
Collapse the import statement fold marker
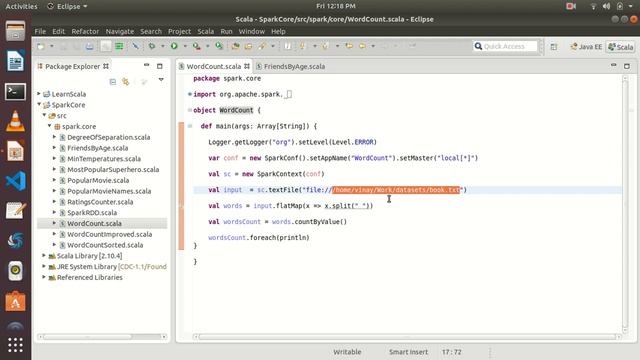[x=190, y=94]
